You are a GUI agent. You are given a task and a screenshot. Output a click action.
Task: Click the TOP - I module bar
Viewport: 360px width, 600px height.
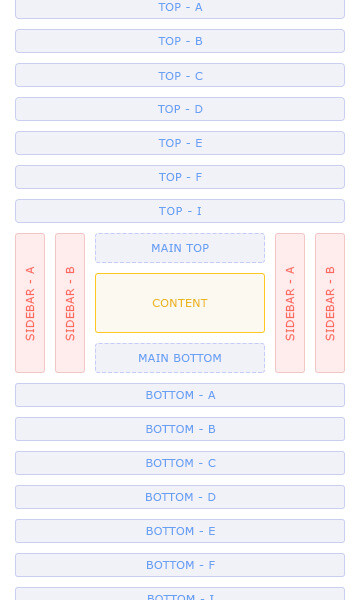pos(180,211)
